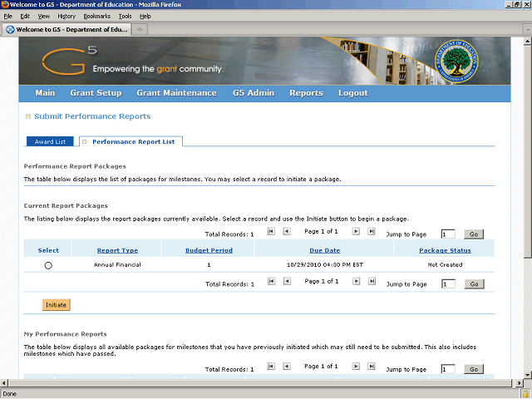
Task: Click Jump to Page field below Annual Financial row
Action: tap(448, 284)
